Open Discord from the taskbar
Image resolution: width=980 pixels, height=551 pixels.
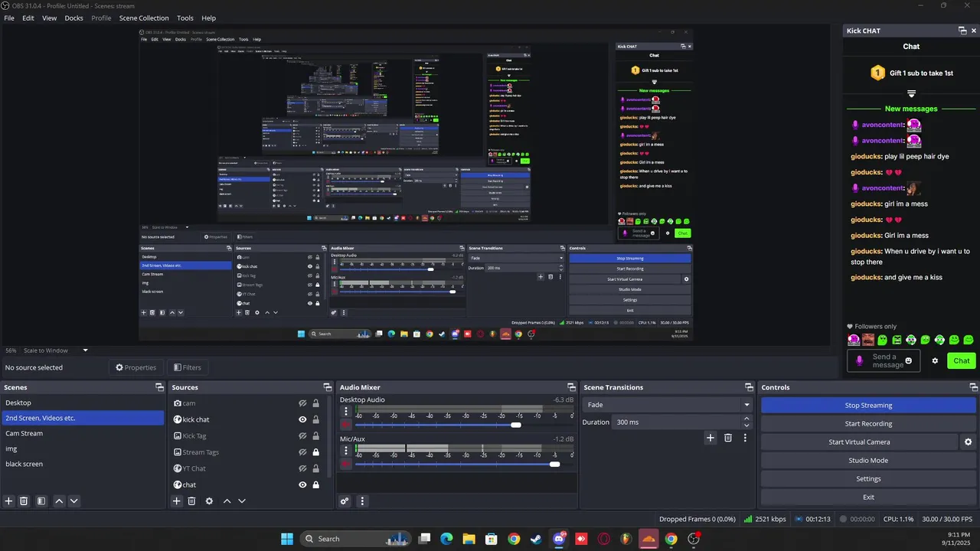pyautogui.click(x=559, y=539)
